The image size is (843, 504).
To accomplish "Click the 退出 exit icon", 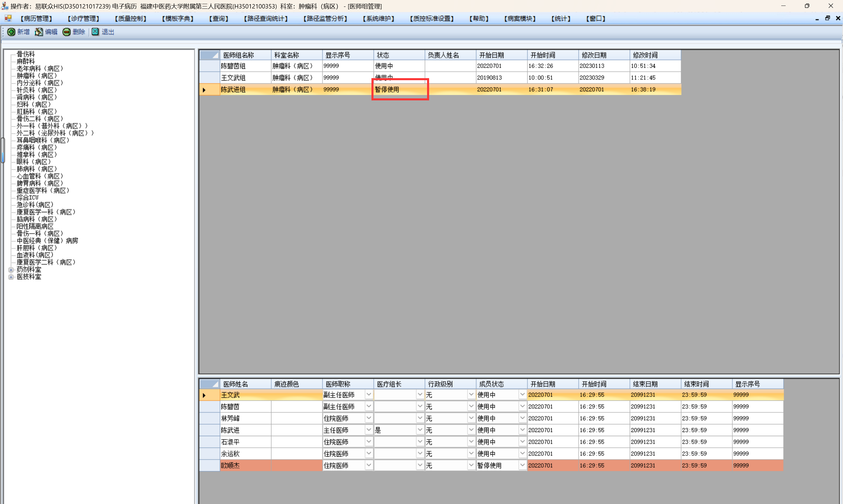I will pos(95,32).
